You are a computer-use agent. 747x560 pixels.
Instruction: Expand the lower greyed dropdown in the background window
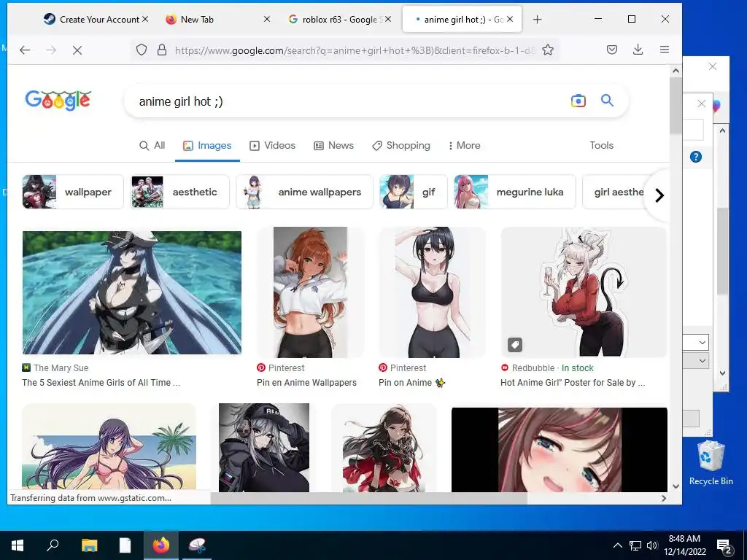(703, 360)
